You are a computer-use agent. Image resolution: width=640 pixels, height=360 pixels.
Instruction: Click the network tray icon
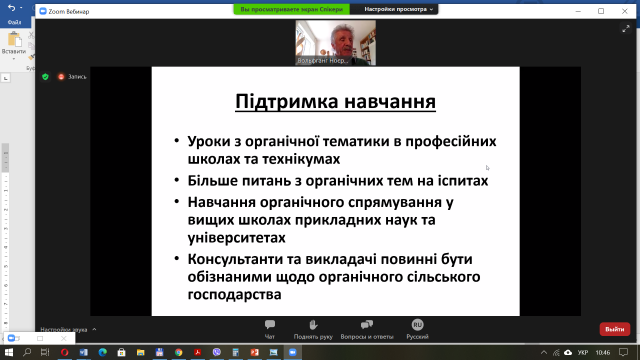(x=556, y=352)
